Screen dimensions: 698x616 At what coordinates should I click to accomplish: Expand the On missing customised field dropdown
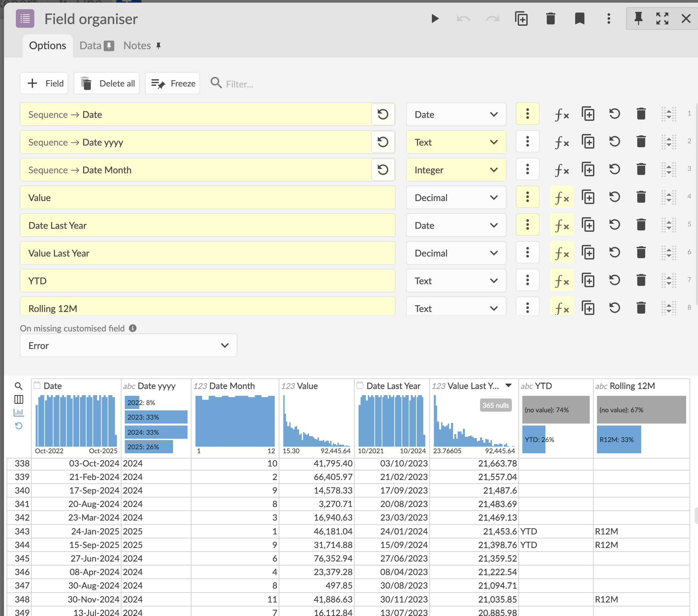click(x=128, y=346)
